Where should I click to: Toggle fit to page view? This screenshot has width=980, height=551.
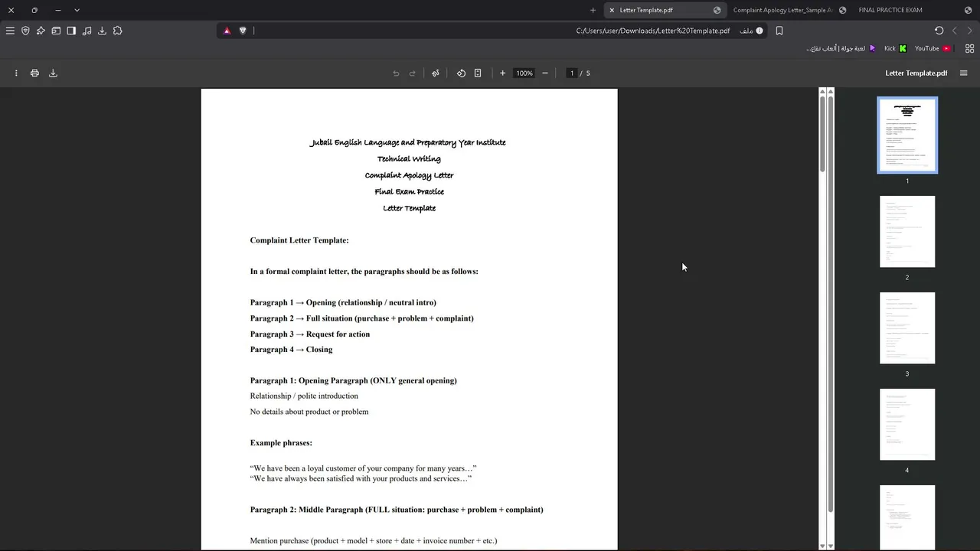click(478, 73)
